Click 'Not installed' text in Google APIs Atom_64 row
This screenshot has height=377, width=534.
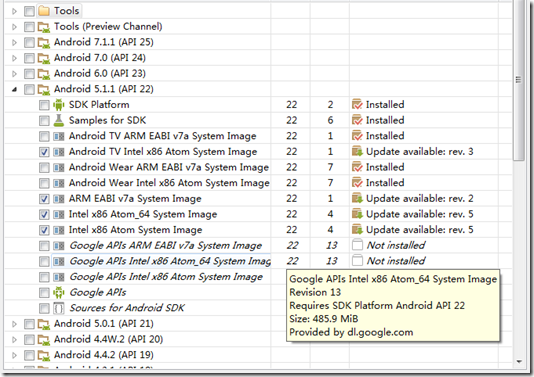pyautogui.click(x=396, y=261)
